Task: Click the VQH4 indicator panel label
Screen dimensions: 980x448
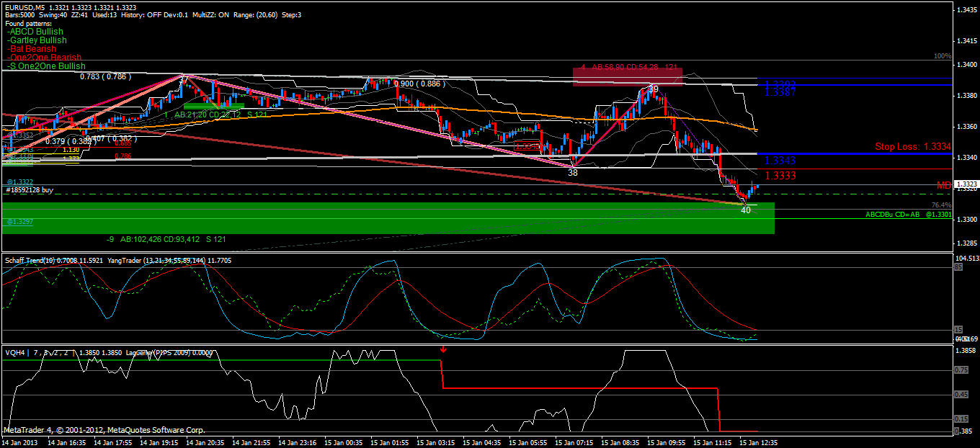Action: [x=14, y=352]
